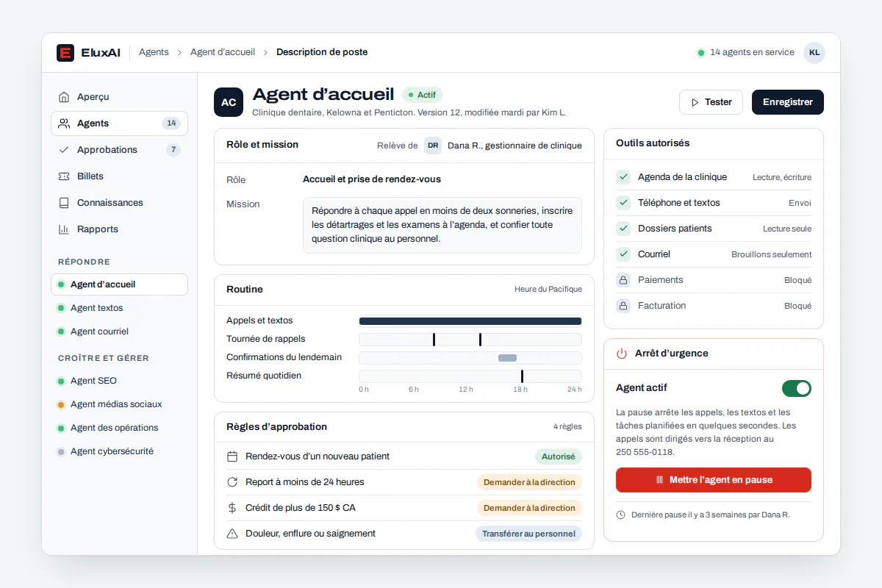Open the Brouillons seulement permission setting

pos(772,254)
